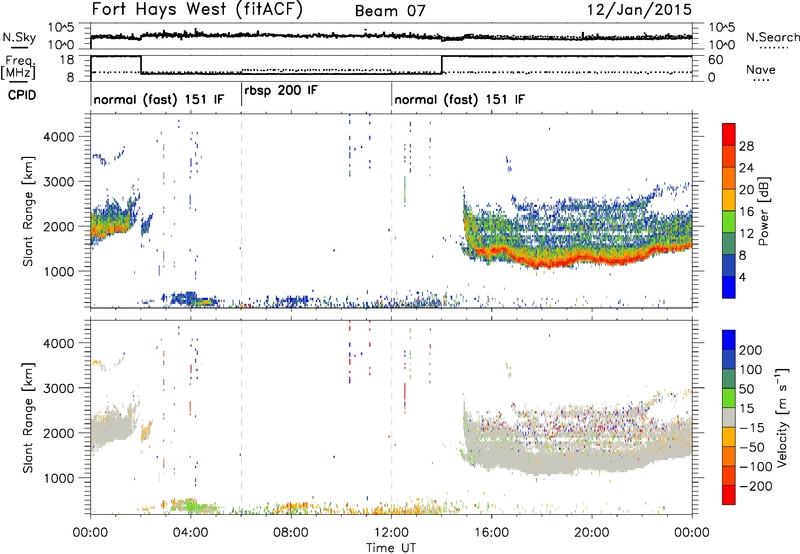This screenshot has width=800, height=554.
Task: Select the 'rbsp 200 IF' CPID label
Action: 281,91
